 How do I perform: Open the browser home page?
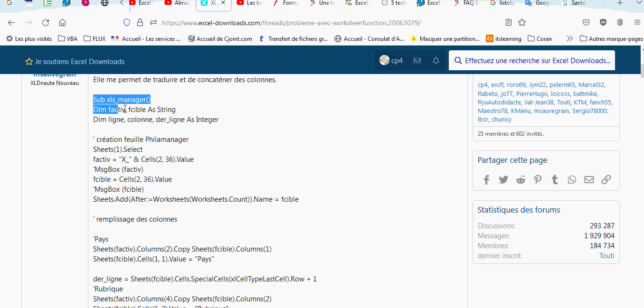[62, 22]
